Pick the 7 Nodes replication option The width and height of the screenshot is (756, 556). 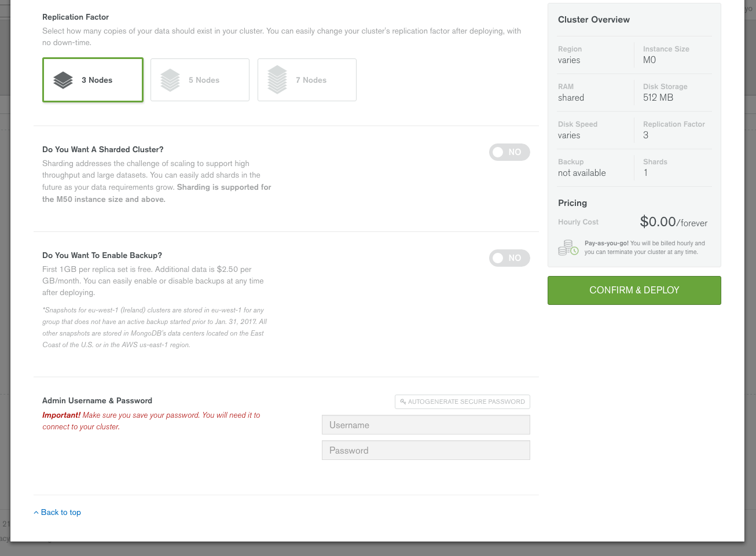coord(307,80)
